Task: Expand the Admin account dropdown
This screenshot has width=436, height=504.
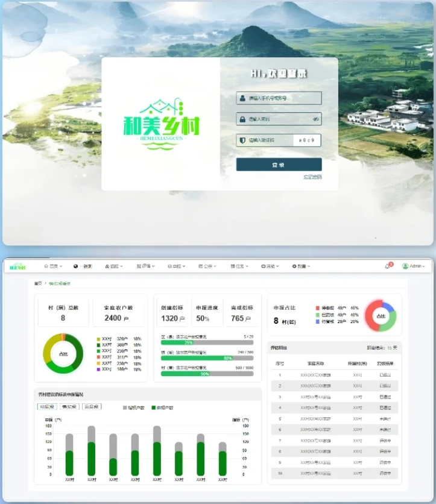Action: (423, 266)
